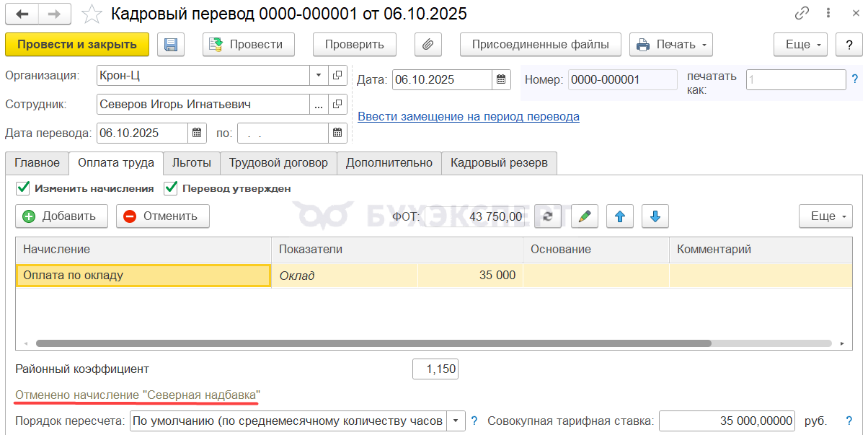Move accrual down with arrow

(x=655, y=216)
